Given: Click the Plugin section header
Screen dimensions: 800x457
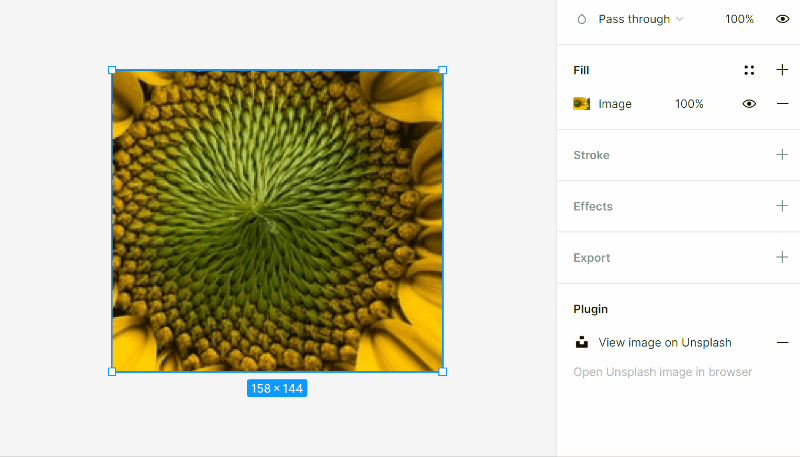Looking at the screenshot, I should coord(590,309).
